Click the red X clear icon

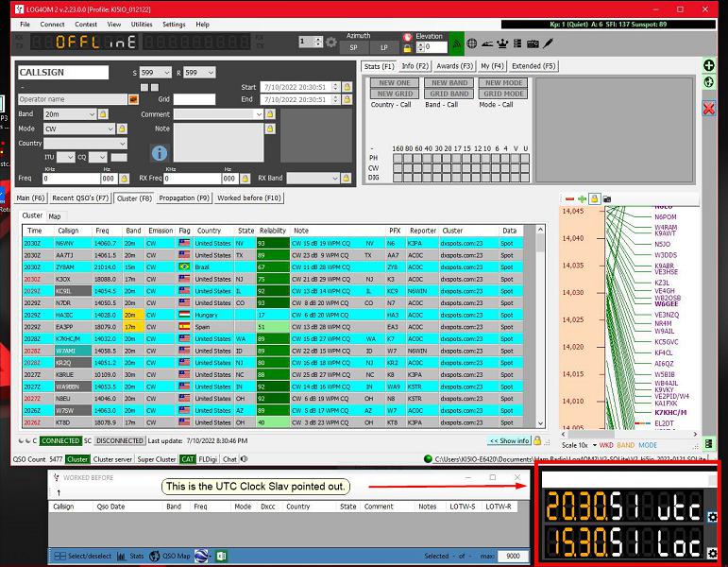[708, 110]
